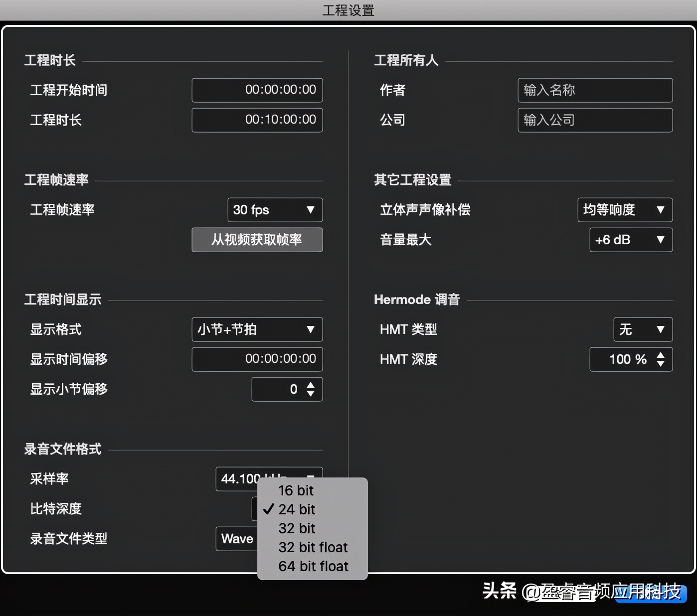Choose the checked 24 bit option
Image resolution: width=697 pixels, height=616 pixels.
(297, 509)
